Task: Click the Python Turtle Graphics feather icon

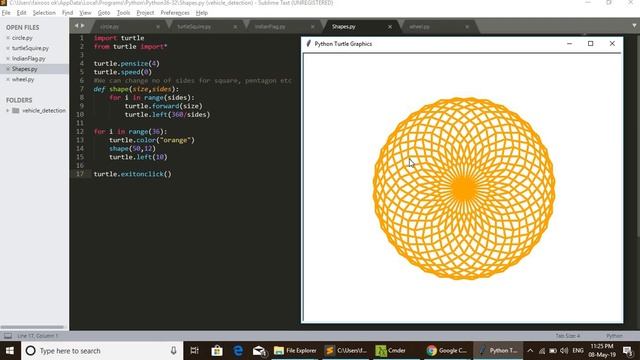Action: pos(309,43)
